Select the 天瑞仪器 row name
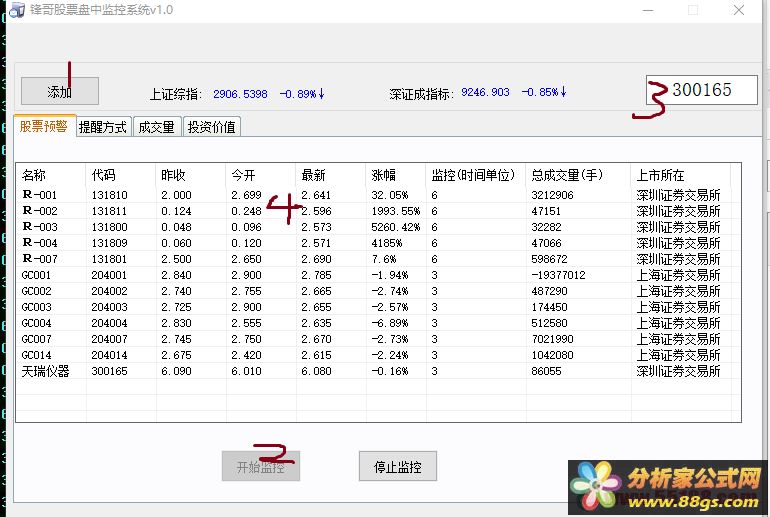The width and height of the screenshot is (770, 517). [x=45, y=371]
